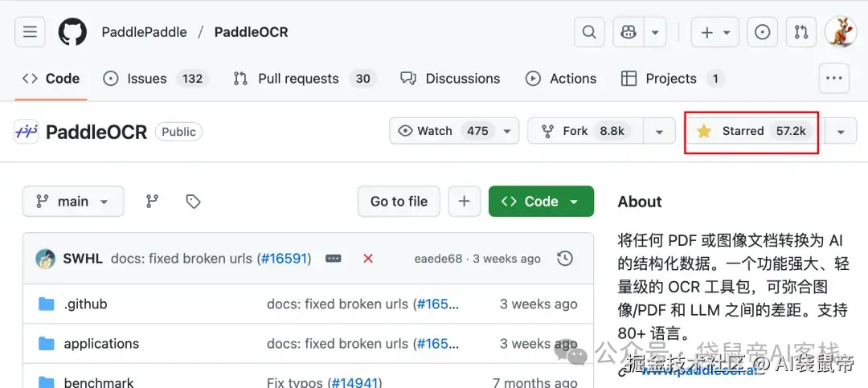Image resolution: width=868 pixels, height=388 pixels.
Task: Open the issues inbox icon
Action: (762, 32)
